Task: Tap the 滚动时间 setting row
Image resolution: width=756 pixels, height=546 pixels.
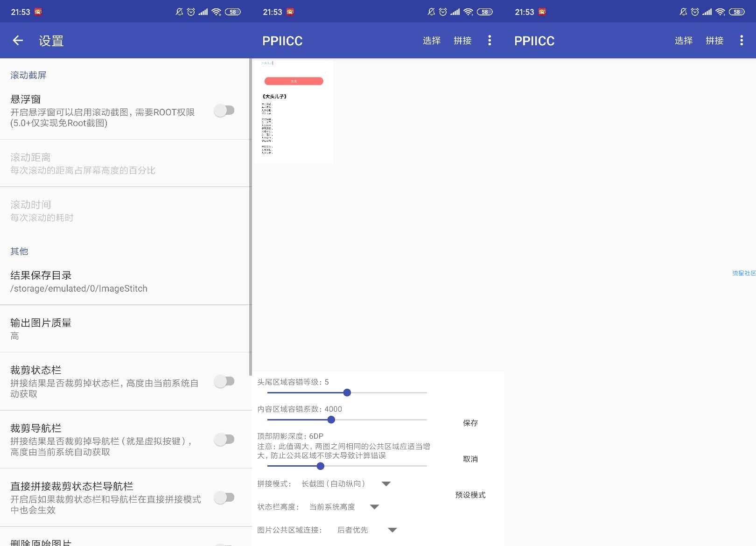Action: (125, 211)
